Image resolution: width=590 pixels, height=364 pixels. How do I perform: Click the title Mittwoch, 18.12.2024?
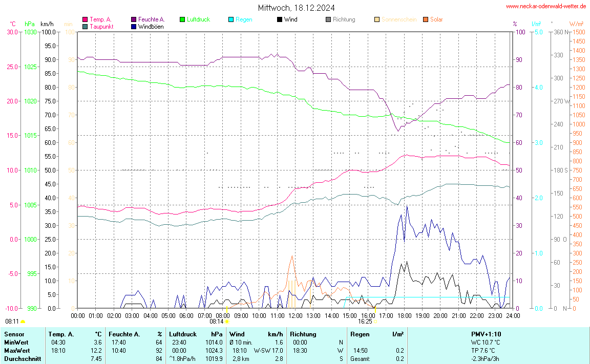[296, 8]
